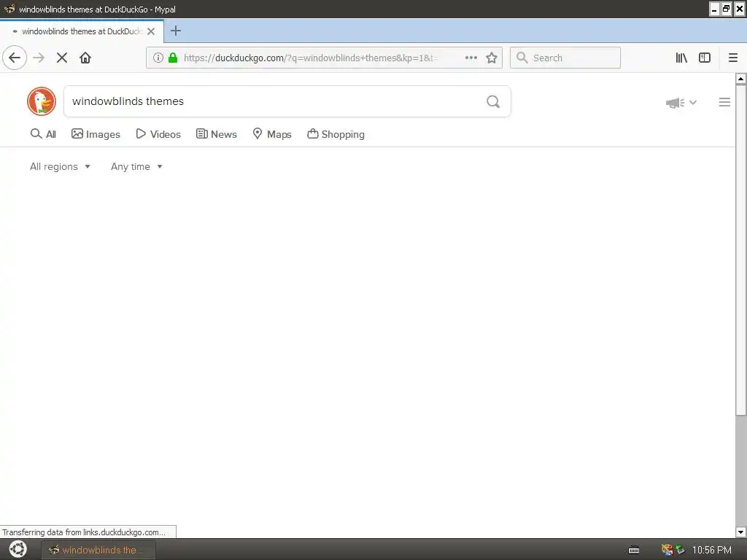Image resolution: width=747 pixels, height=560 pixels.
Task: Click the Mypal taskbar window button
Action: (x=98, y=550)
